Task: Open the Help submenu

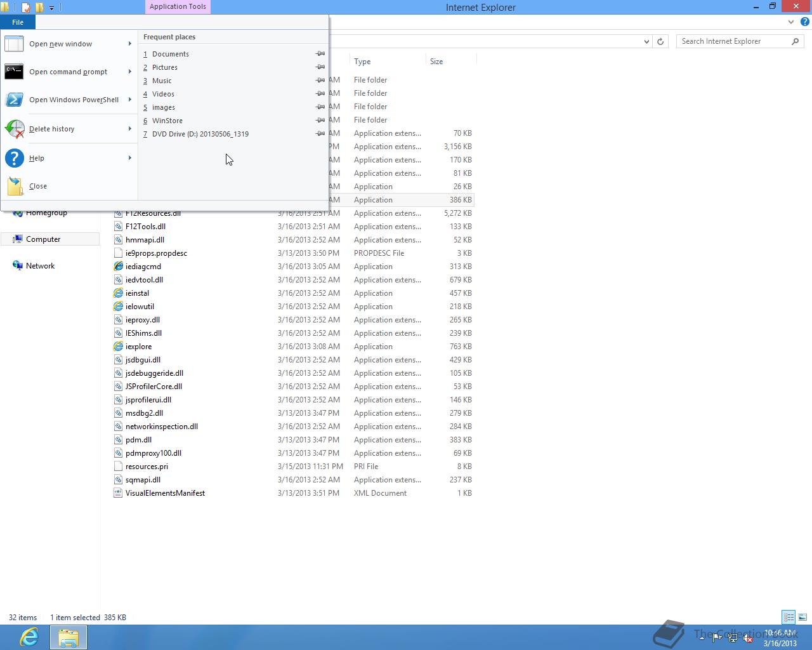Action: (x=69, y=158)
